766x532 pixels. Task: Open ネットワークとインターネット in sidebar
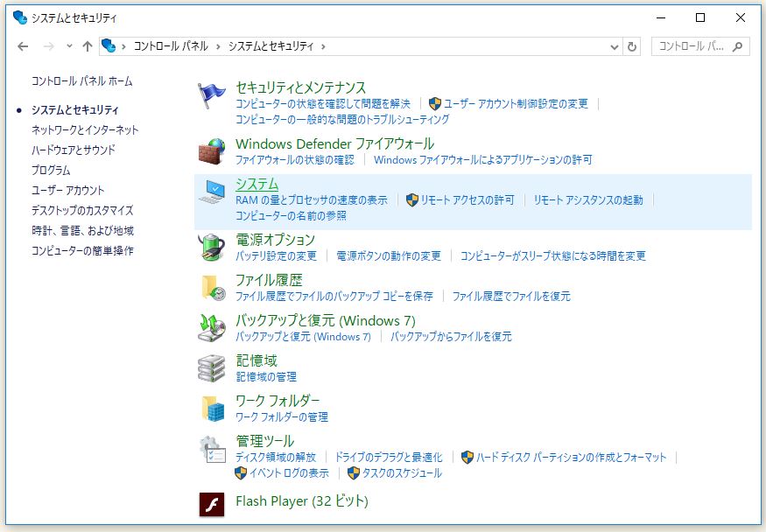[x=85, y=129]
